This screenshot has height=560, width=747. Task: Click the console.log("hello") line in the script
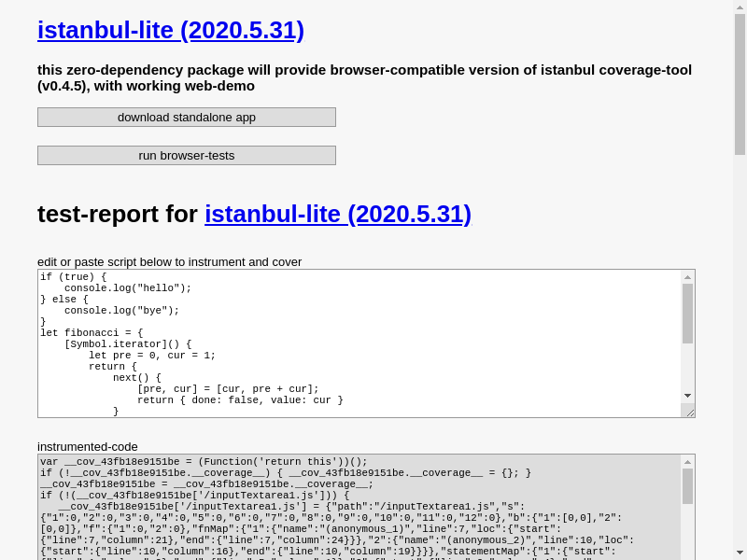coord(128,288)
